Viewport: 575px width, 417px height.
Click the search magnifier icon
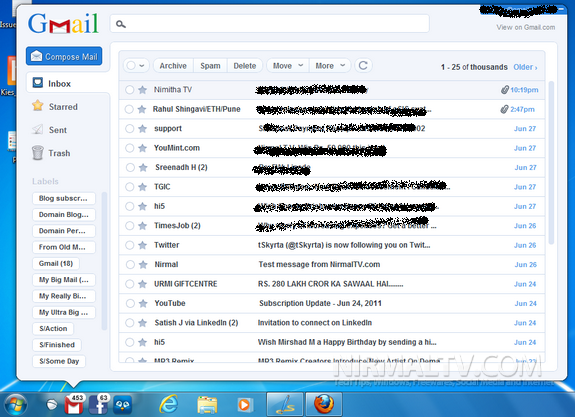click(x=121, y=24)
